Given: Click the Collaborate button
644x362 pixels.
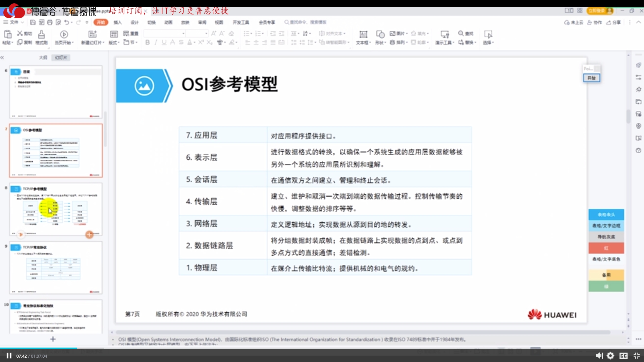Looking at the screenshot, I should (594, 22).
